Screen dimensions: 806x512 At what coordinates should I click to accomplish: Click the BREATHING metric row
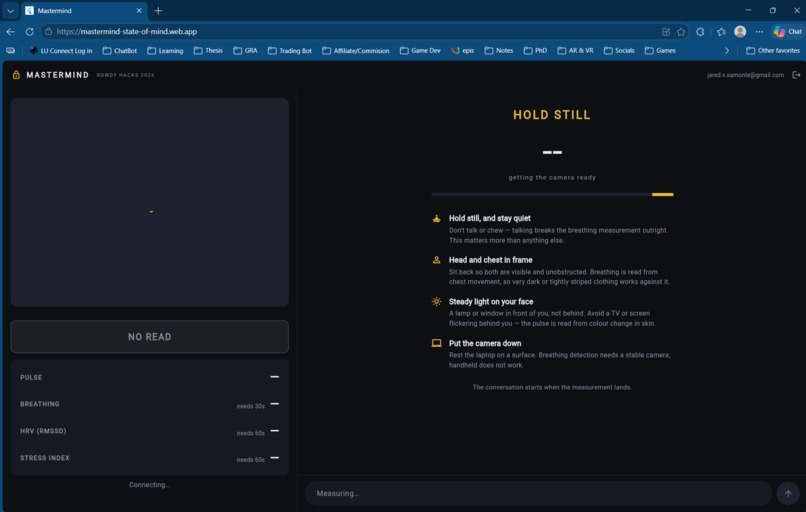pyautogui.click(x=150, y=404)
